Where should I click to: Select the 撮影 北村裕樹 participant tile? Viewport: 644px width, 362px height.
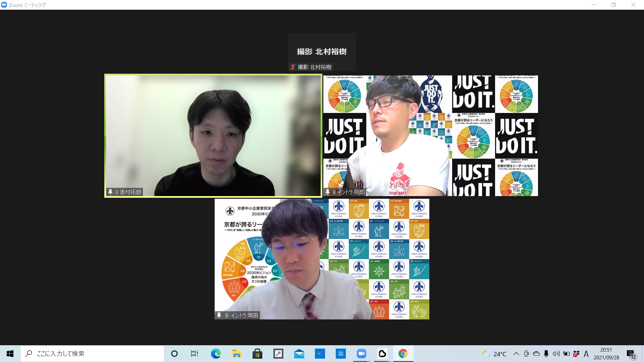tap(322, 52)
